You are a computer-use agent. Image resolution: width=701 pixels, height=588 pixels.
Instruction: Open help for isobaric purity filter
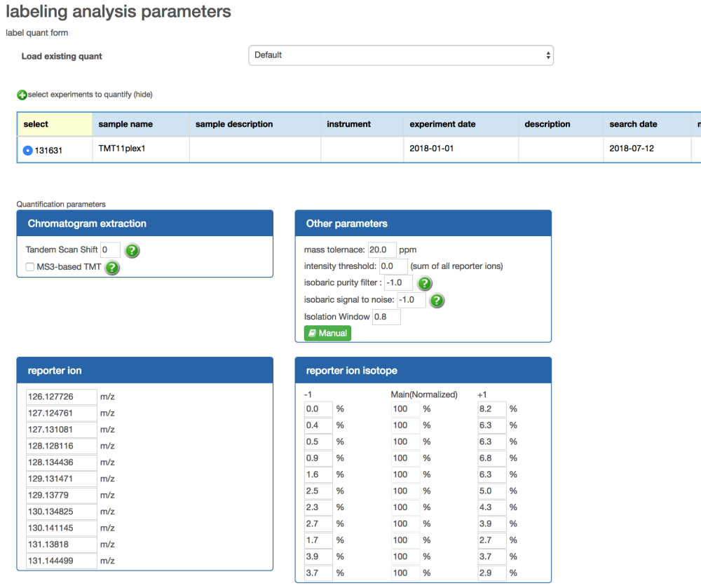click(x=425, y=283)
